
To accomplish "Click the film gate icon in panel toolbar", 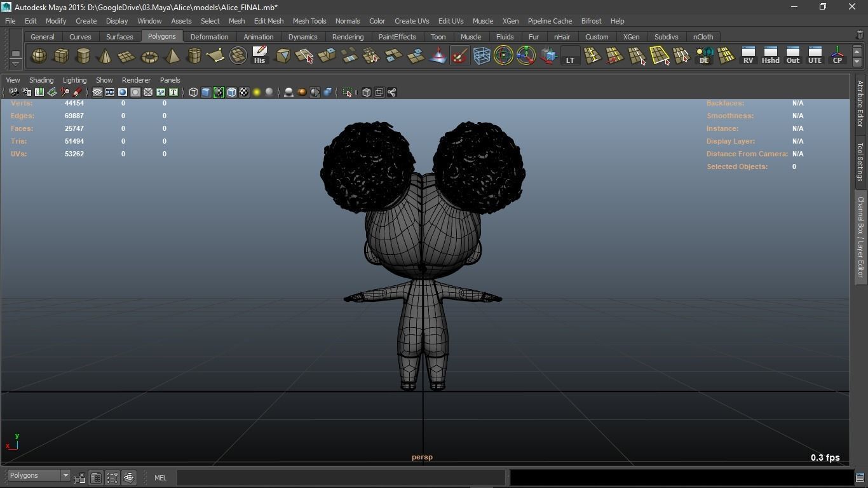I will tap(110, 92).
